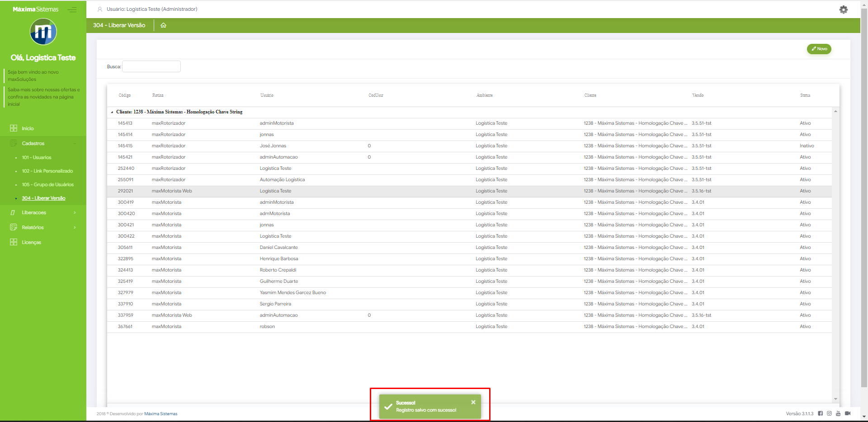Screen dimensions: 868x422
Task: Expand the Liberacoes sidebar menu
Action: pyautogui.click(x=43, y=212)
